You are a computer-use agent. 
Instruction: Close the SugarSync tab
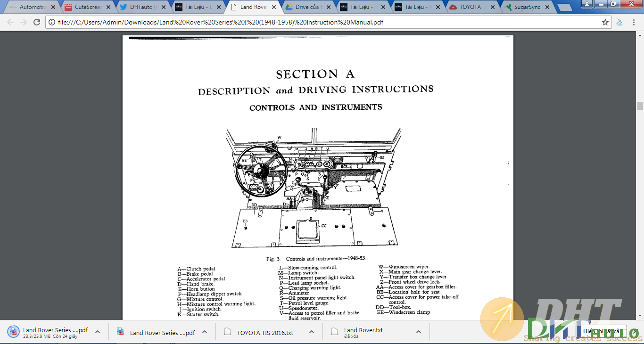547,7
